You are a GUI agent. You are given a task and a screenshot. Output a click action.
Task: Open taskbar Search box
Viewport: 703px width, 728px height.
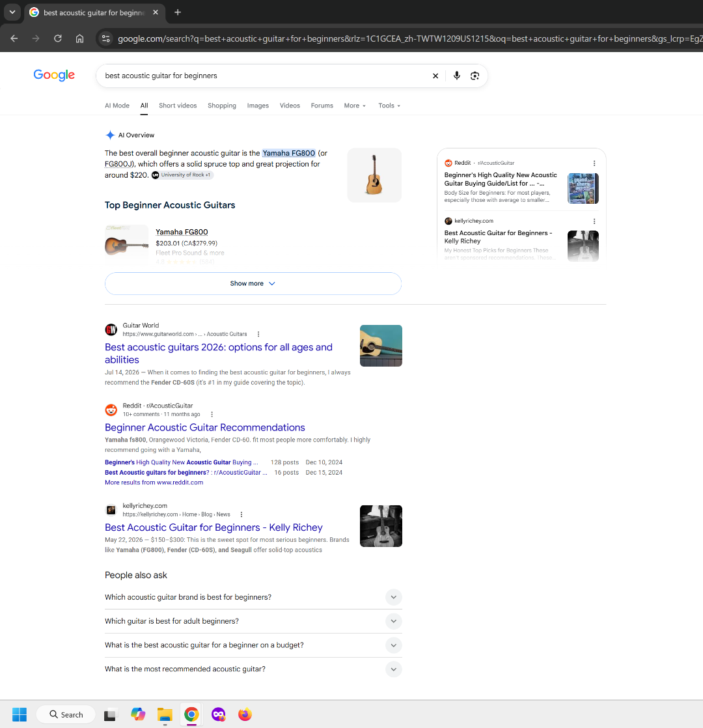coord(66,714)
